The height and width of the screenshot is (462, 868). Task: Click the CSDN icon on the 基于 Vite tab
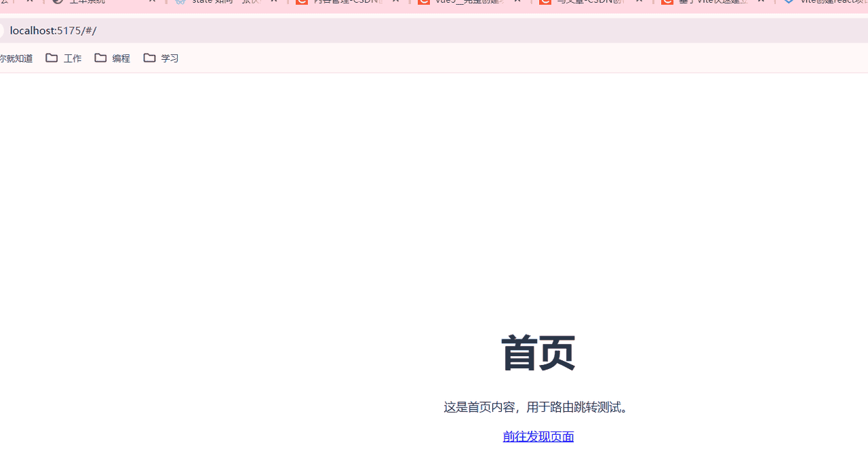(668, 3)
